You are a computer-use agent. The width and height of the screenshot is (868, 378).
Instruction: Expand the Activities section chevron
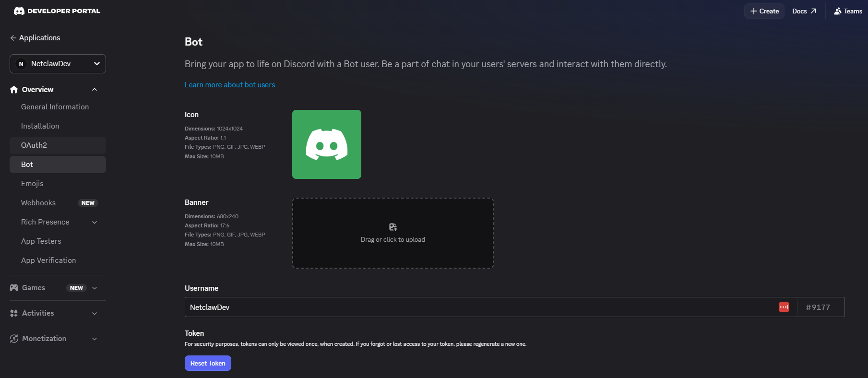click(95, 313)
